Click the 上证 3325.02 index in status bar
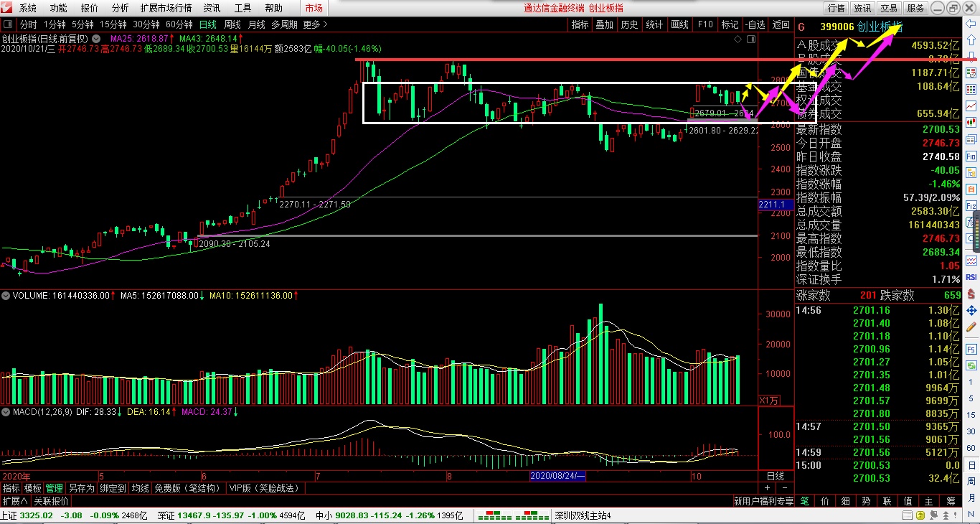The height and width of the screenshot is (524, 980). (x=27, y=515)
